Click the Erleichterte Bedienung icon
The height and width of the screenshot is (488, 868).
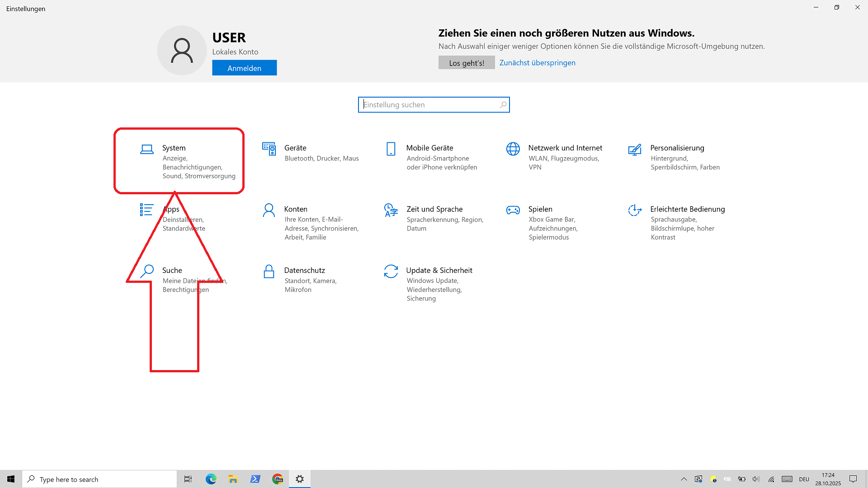[x=635, y=210]
